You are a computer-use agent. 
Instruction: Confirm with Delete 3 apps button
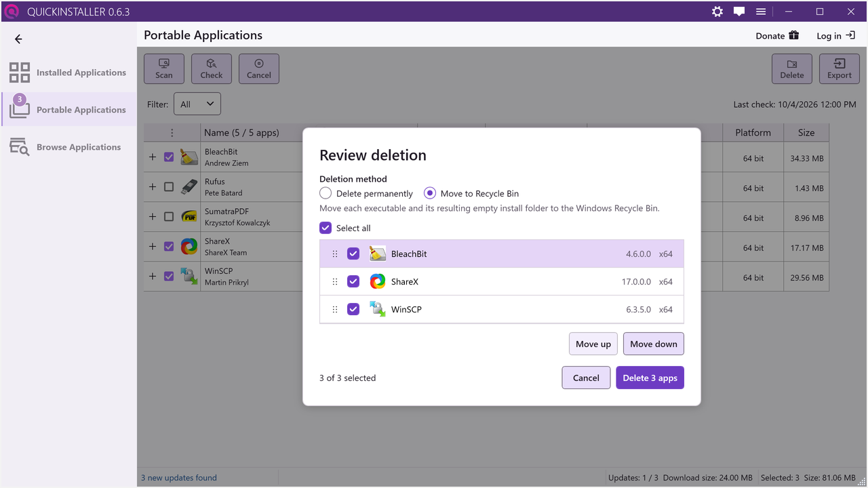[x=650, y=378]
